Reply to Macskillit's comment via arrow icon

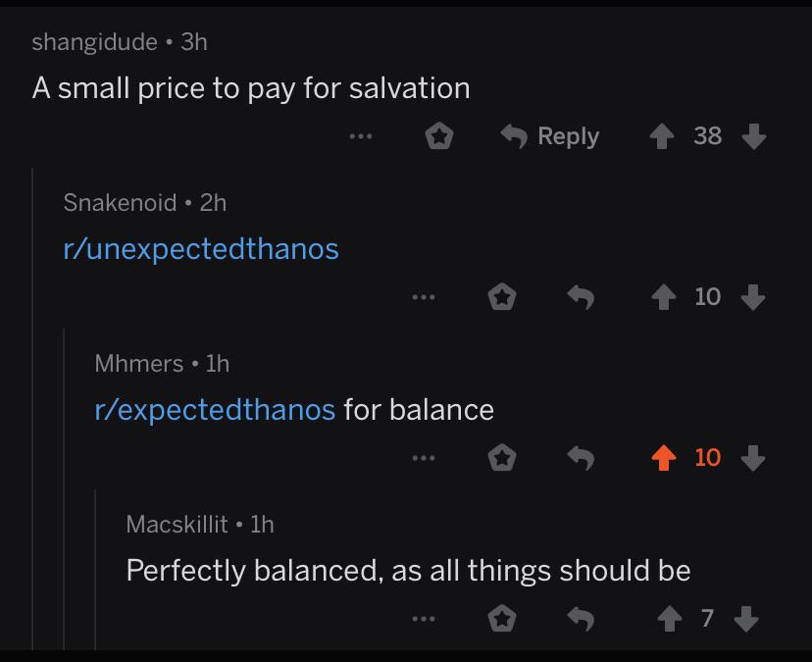pos(581,618)
